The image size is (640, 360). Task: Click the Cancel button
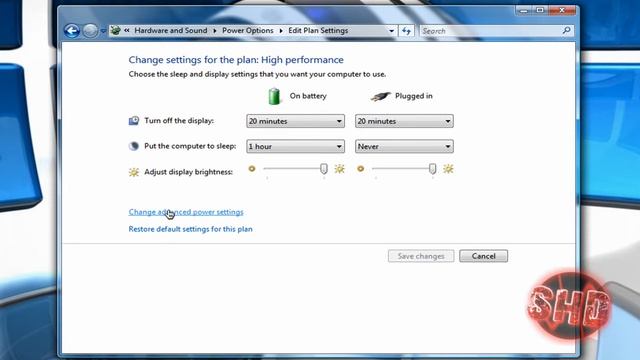tap(484, 256)
